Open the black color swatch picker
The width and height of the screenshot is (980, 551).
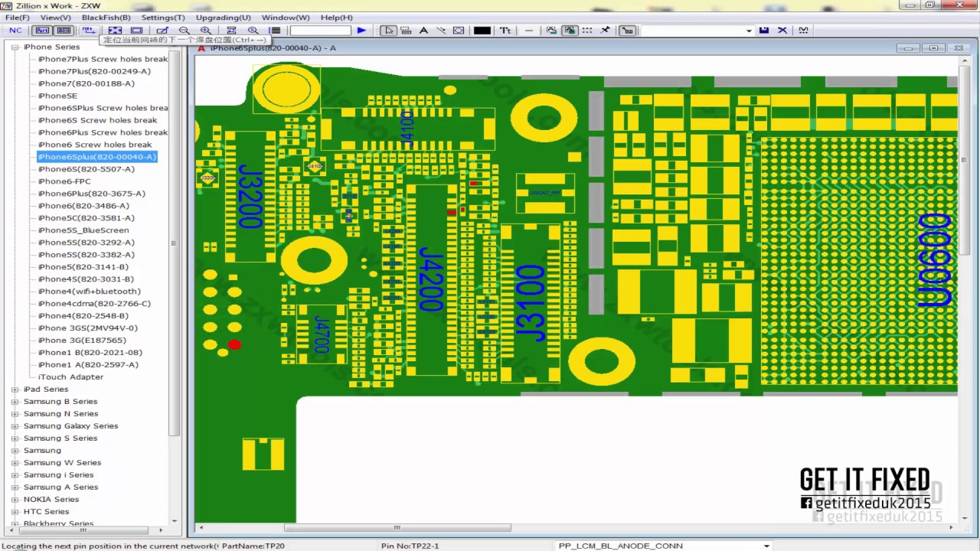(x=482, y=31)
